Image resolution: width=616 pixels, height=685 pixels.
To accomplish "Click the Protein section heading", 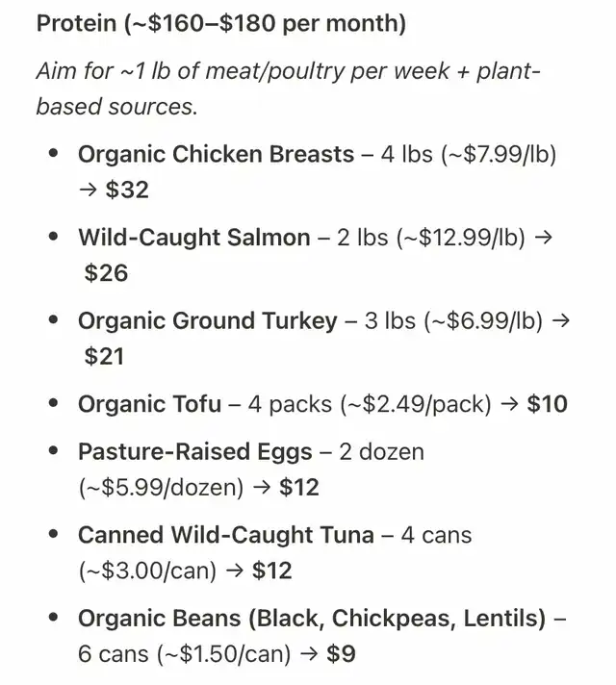I will pyautogui.click(x=221, y=23).
